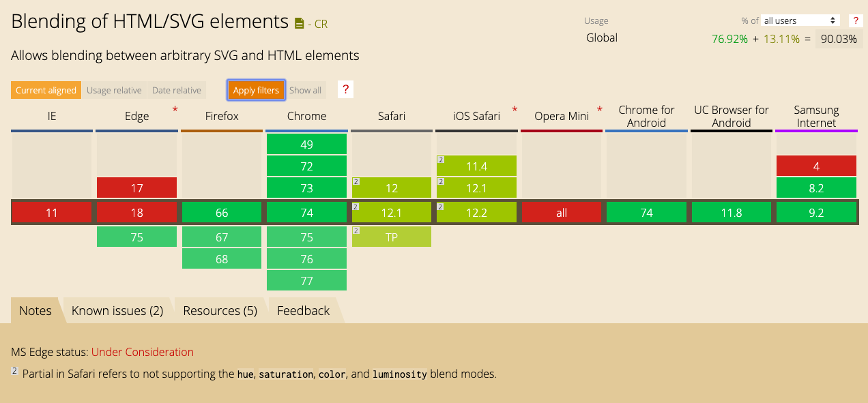The height and width of the screenshot is (403, 868).
Task: Click the CR specification status link
Action: click(322, 24)
